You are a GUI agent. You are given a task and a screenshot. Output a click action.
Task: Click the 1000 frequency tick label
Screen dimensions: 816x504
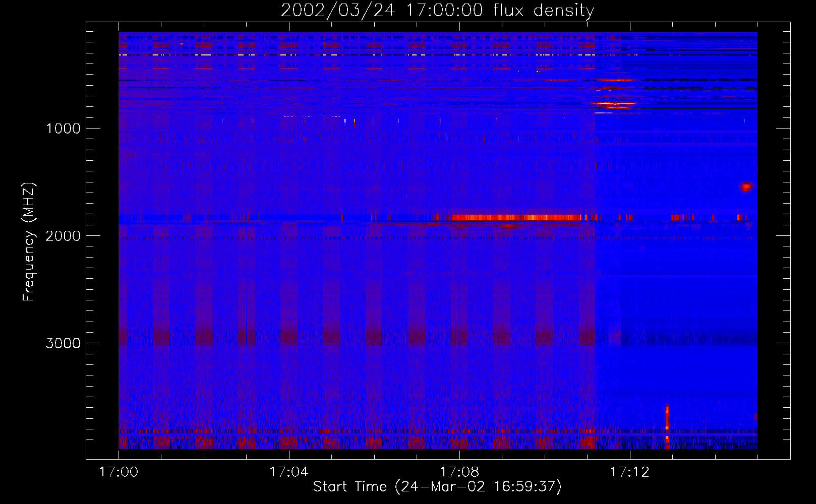(63, 129)
